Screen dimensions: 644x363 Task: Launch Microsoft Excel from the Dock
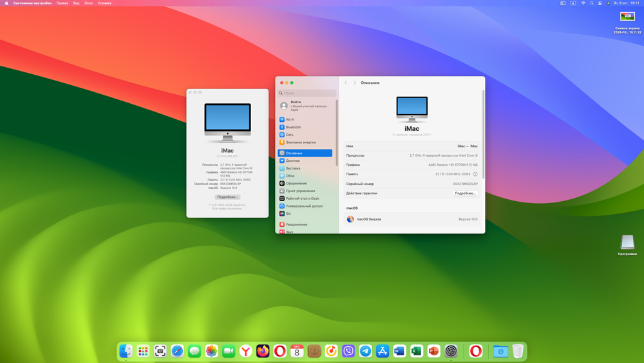(417, 351)
